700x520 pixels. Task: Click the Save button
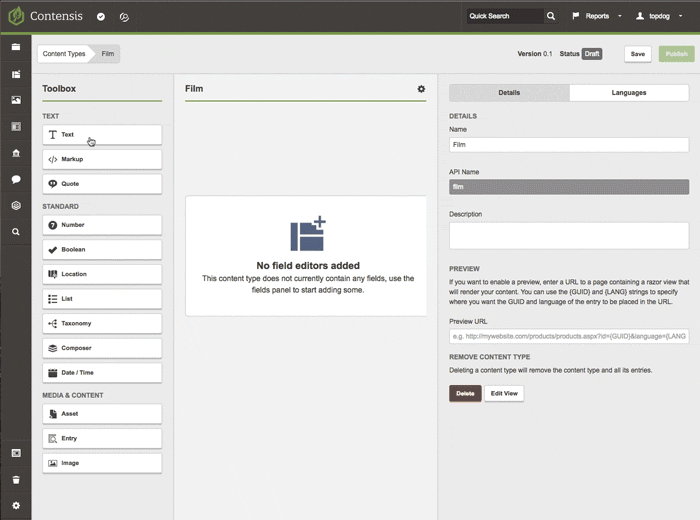coord(638,54)
